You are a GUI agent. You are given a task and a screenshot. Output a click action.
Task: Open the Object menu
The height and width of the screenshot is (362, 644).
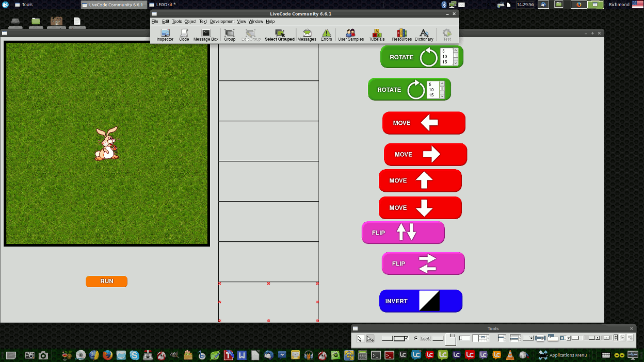pyautogui.click(x=190, y=22)
